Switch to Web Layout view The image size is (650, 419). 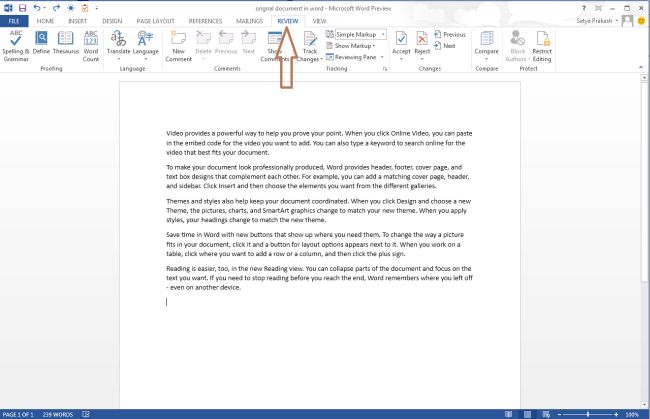pos(546,414)
